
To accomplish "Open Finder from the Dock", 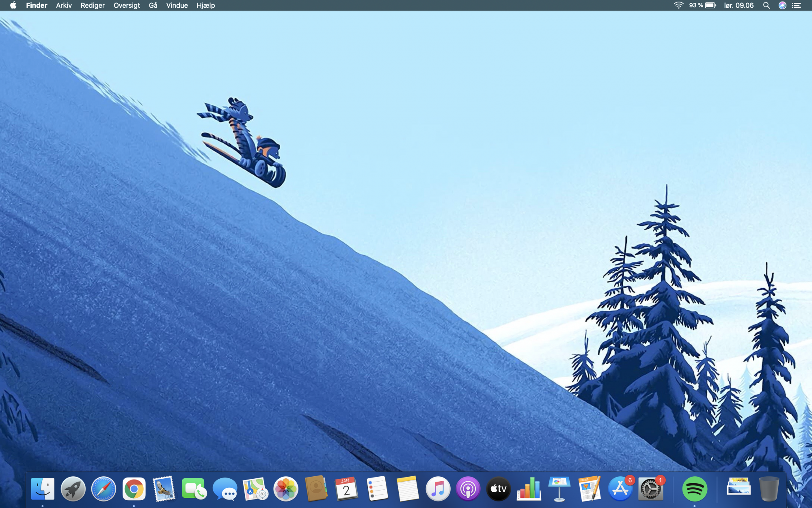I will tap(43, 488).
